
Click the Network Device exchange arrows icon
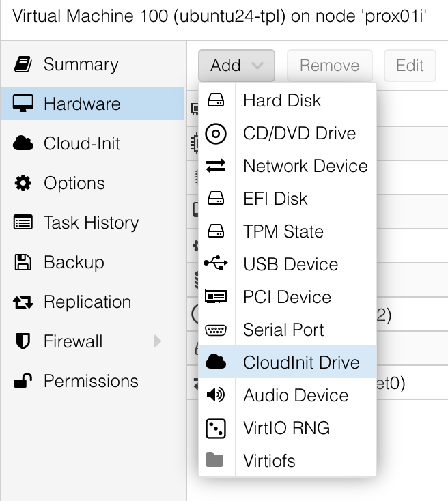click(216, 166)
